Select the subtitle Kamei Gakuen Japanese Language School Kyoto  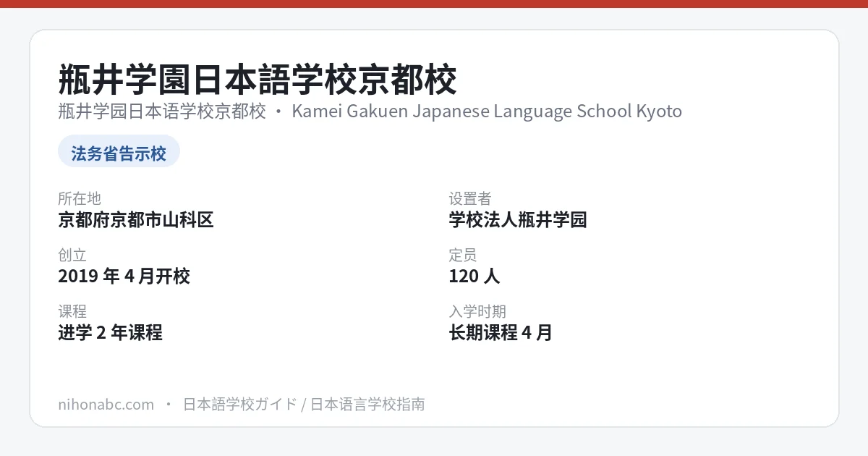[x=487, y=111]
